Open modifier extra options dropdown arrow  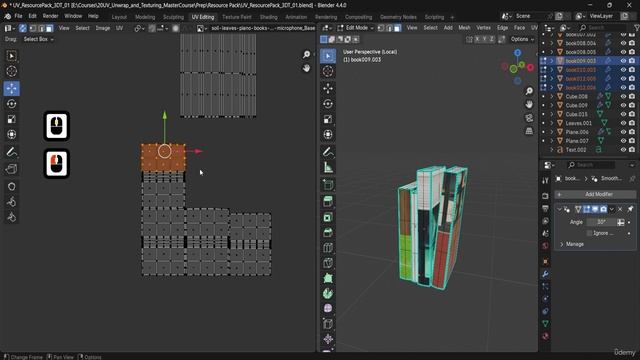[611, 209]
